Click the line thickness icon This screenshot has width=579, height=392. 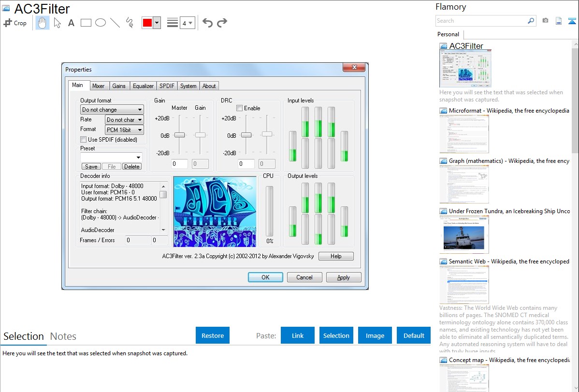(173, 23)
